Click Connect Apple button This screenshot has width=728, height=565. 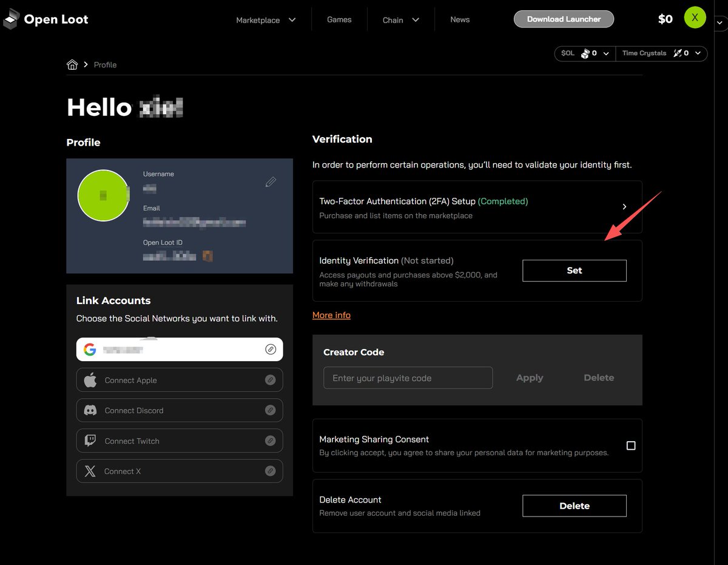pyautogui.click(x=180, y=380)
